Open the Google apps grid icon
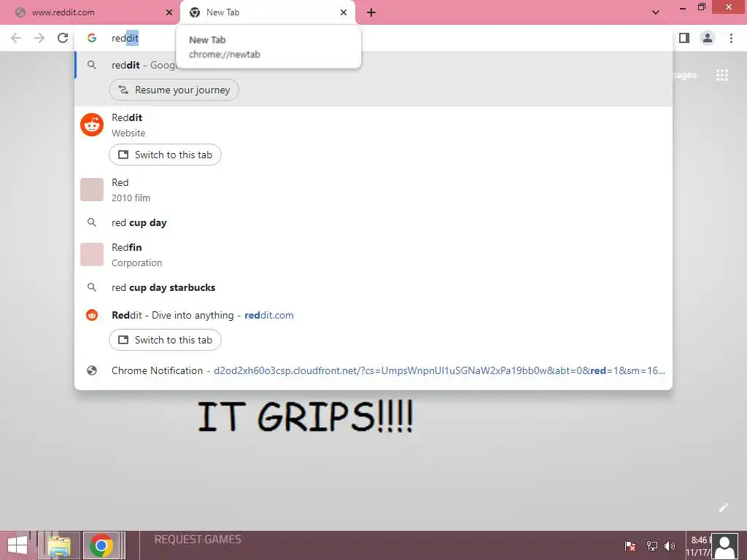Image resolution: width=747 pixels, height=560 pixels. 721,75
